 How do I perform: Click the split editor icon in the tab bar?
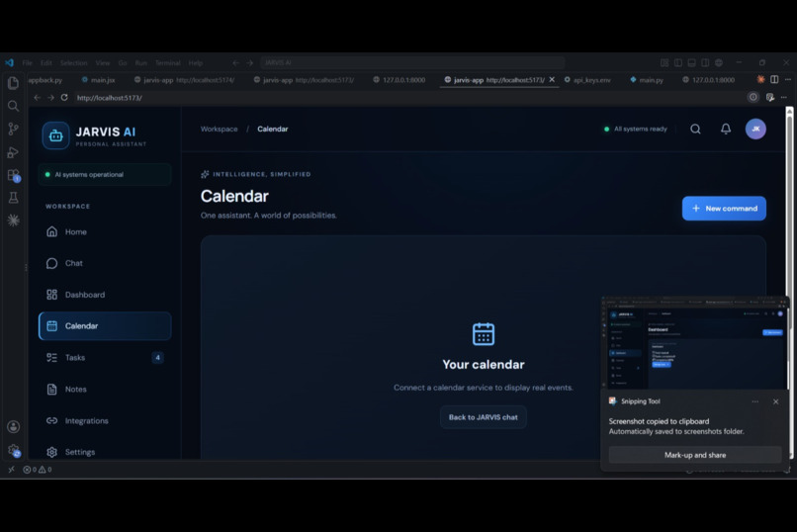click(x=774, y=80)
